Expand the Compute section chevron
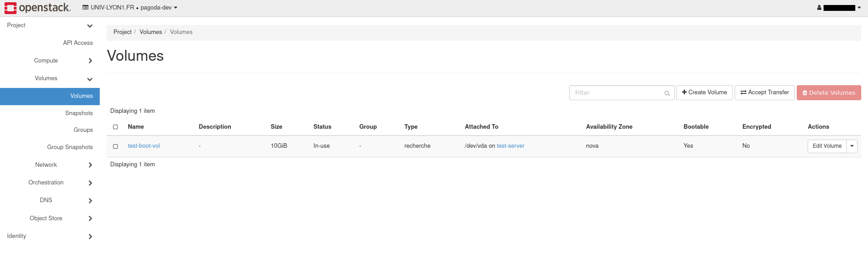 [x=90, y=61]
